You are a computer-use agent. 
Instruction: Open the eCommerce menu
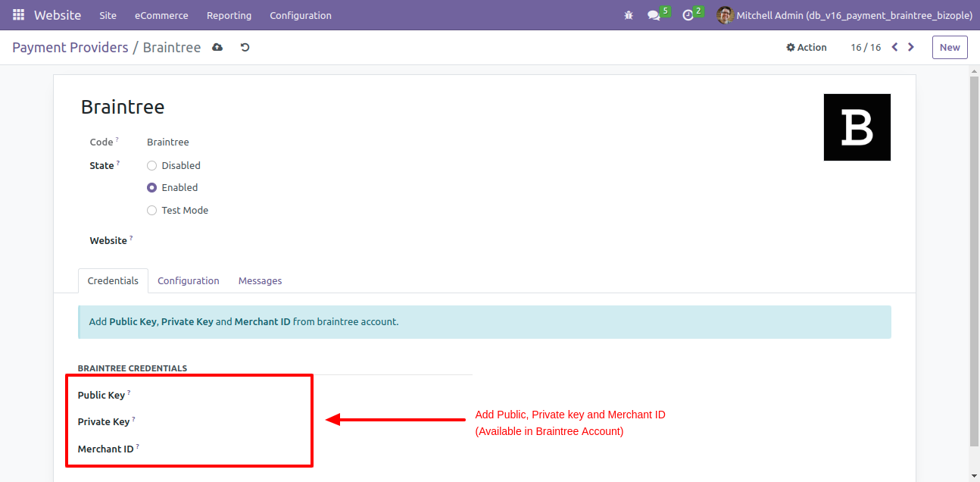click(x=161, y=15)
